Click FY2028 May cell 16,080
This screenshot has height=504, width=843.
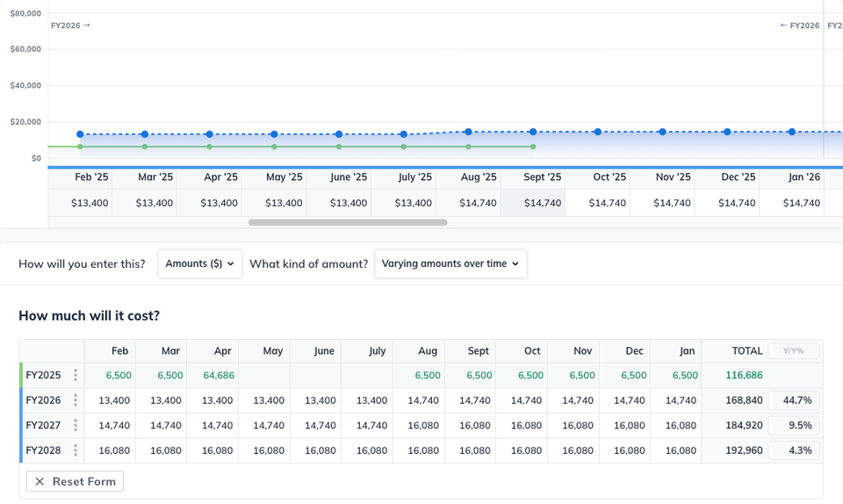[x=264, y=450]
